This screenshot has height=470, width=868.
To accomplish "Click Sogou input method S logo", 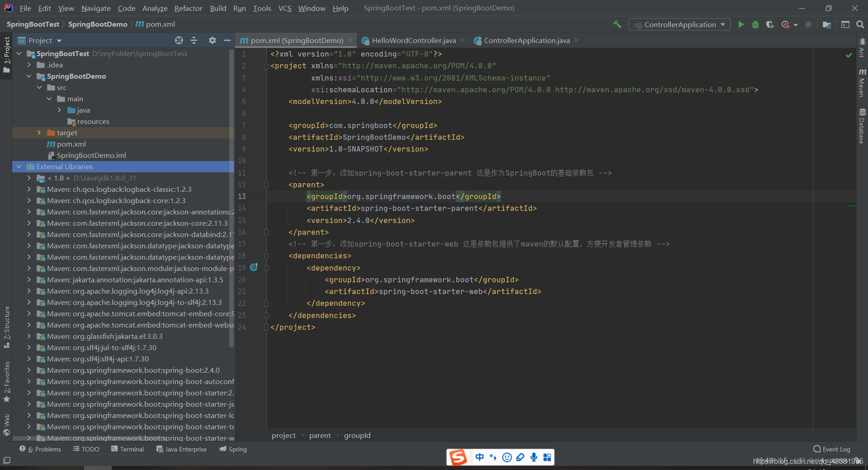I will pos(458,457).
